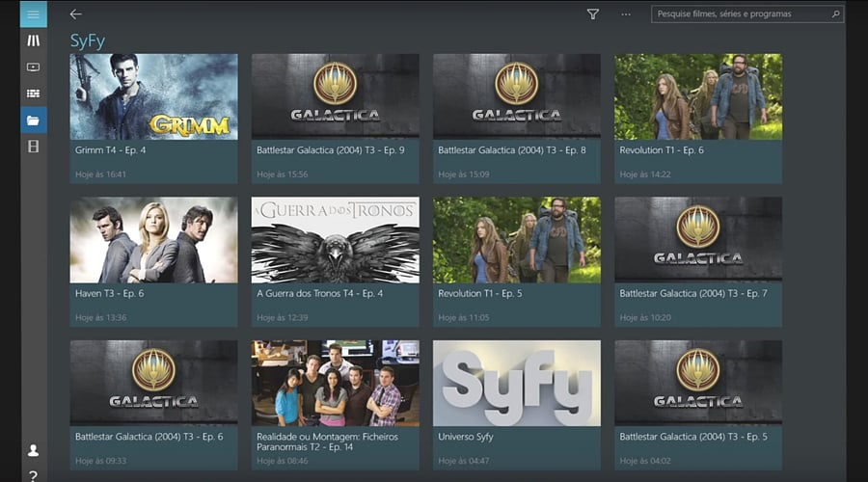Click 'Battlestar Galactica (2004) T3 - Ep. 9' title
Image resolution: width=868 pixels, height=482 pixels.
[x=331, y=150]
